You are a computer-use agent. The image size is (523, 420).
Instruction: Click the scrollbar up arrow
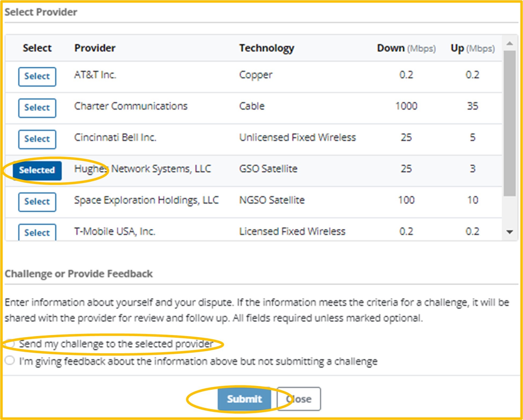point(510,43)
